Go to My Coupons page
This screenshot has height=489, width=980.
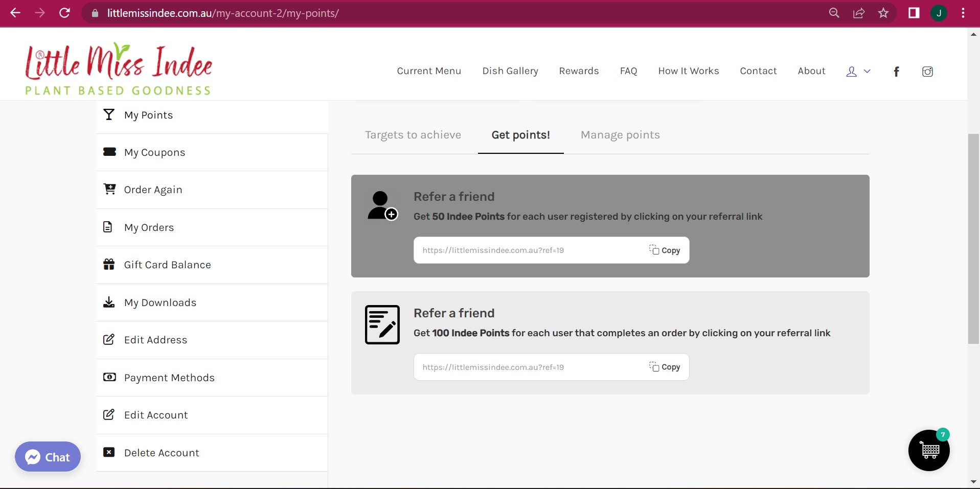154,152
